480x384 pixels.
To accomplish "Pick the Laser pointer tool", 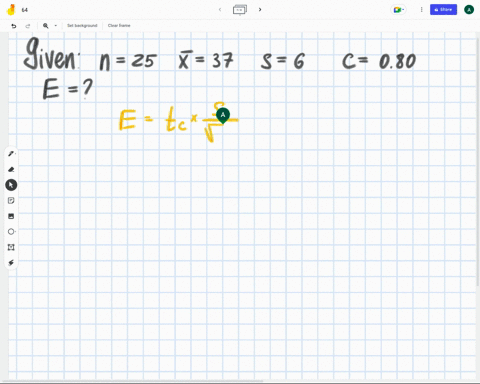I will pyautogui.click(x=11, y=263).
